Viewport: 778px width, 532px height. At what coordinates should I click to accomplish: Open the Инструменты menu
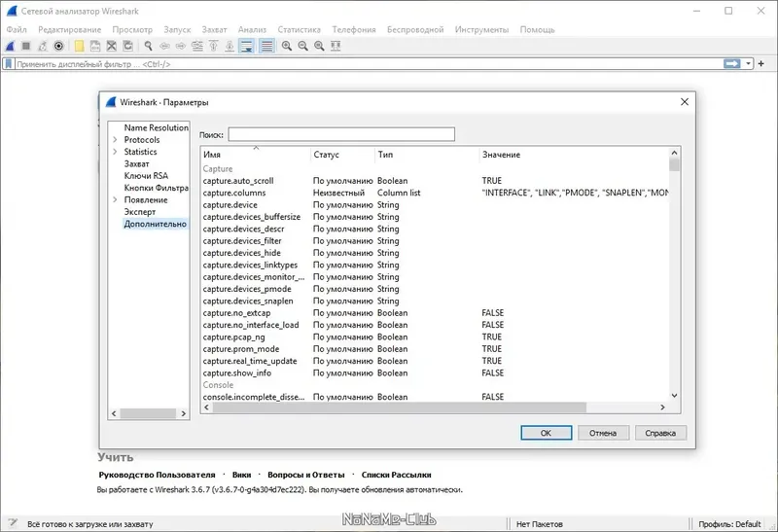pyautogui.click(x=481, y=30)
